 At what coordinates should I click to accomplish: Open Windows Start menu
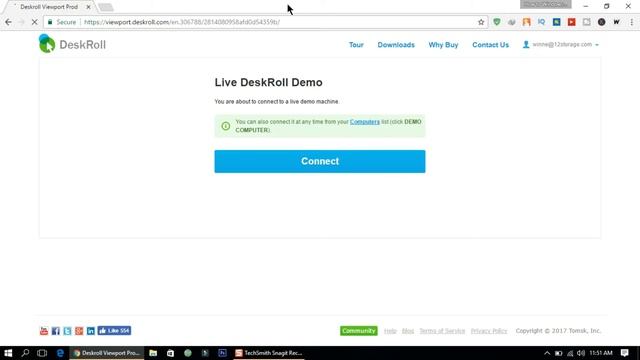[8, 353]
